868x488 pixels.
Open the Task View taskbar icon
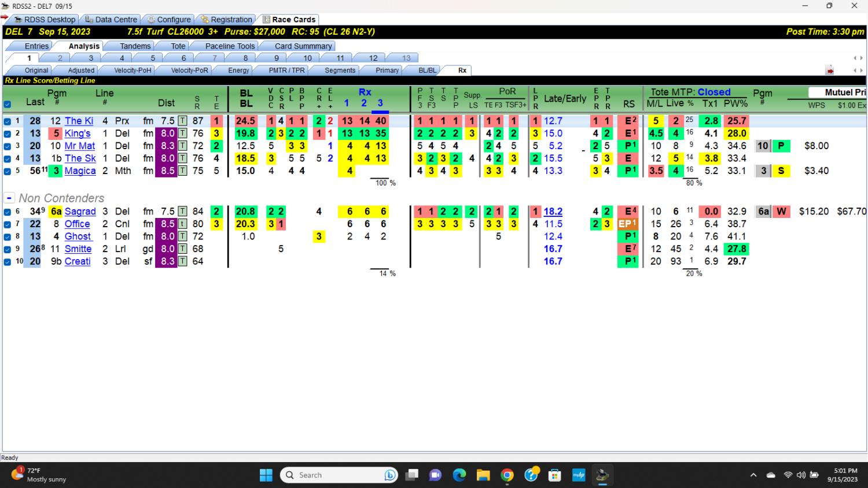coord(412,475)
